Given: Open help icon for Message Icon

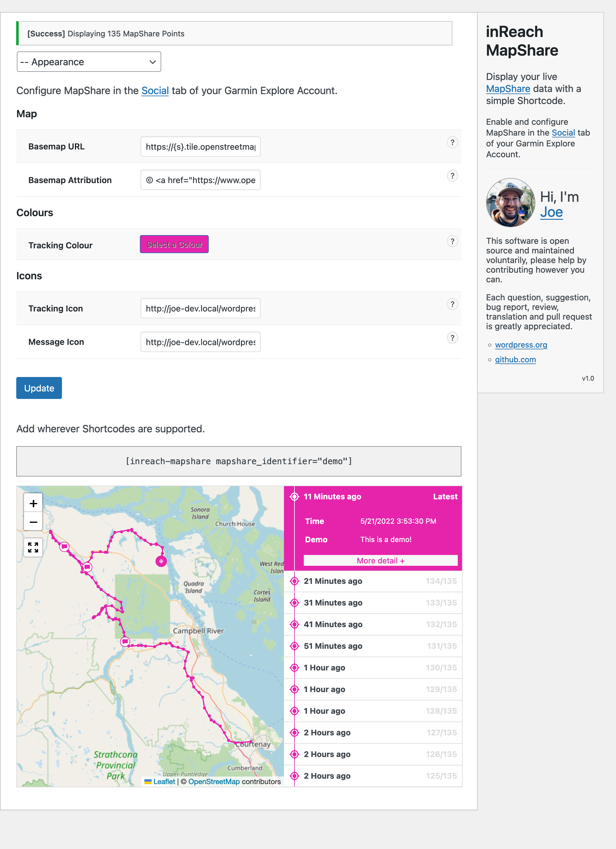Looking at the screenshot, I should pos(452,338).
